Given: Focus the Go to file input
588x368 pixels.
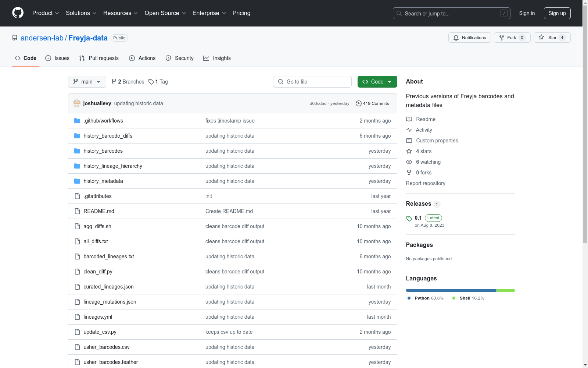Looking at the screenshot, I should (312, 82).
